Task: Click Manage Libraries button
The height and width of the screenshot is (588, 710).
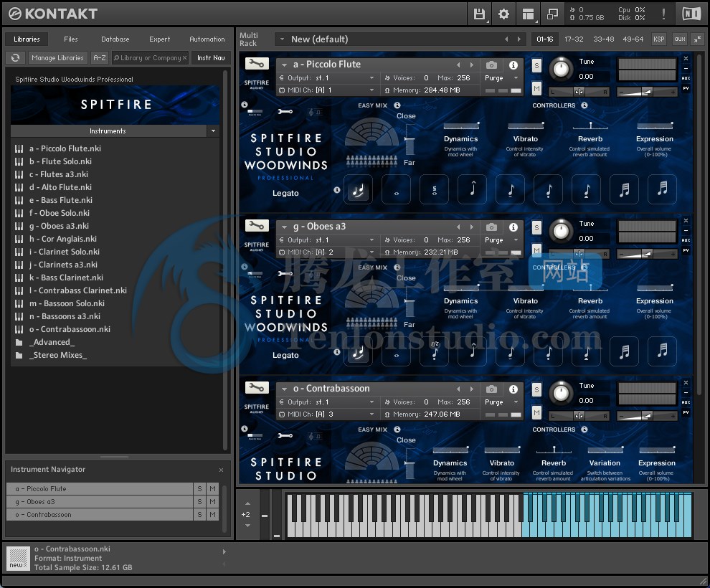Action: [57, 58]
